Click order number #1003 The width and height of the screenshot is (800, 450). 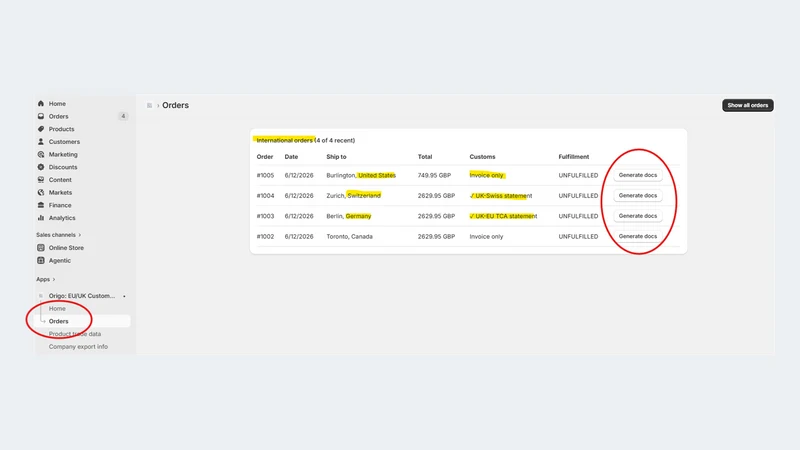point(265,216)
